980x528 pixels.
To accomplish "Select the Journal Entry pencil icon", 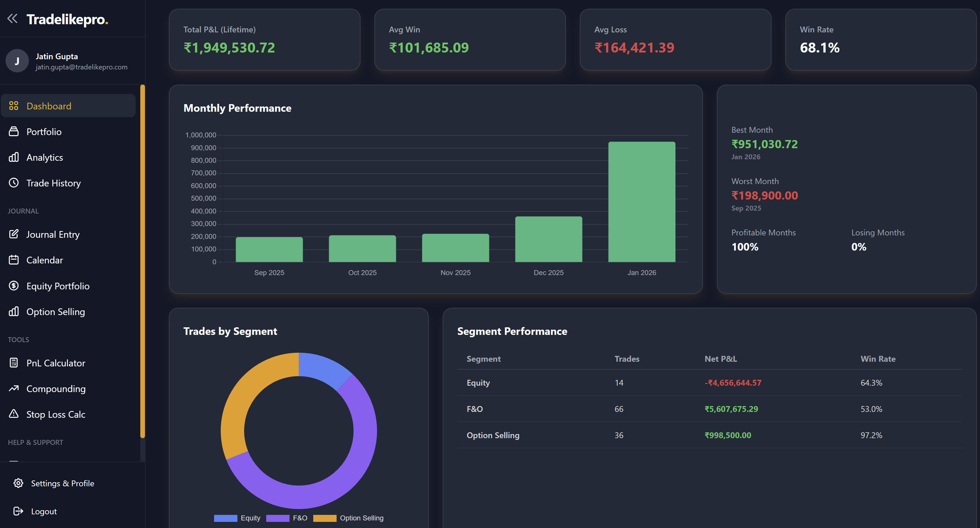I will [14, 234].
